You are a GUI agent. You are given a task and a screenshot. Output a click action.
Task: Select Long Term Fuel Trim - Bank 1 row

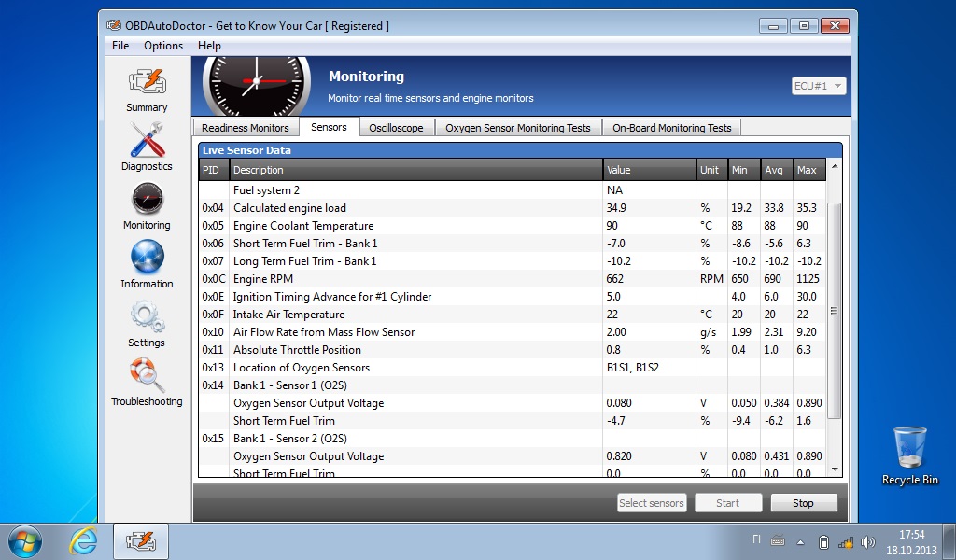click(513, 260)
